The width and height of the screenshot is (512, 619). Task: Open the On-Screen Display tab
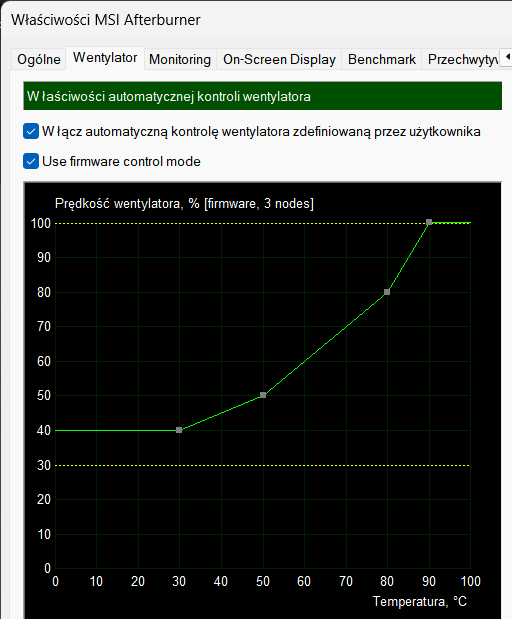(279, 60)
